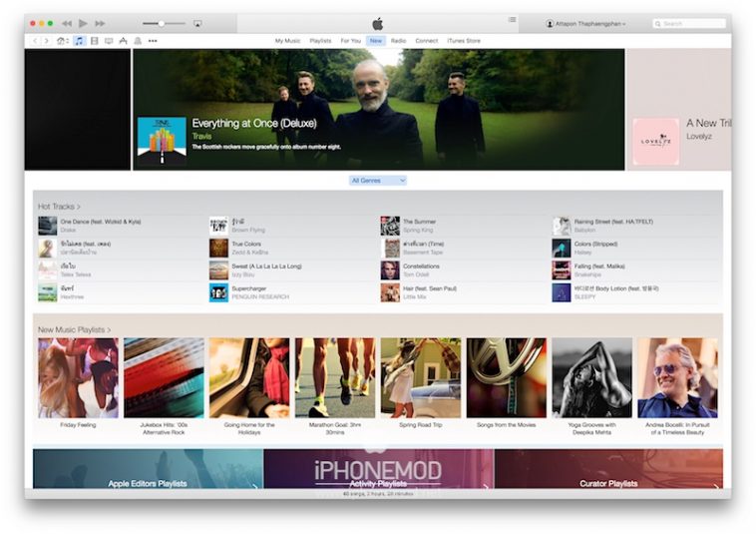This screenshot has width=756, height=534.
Task: Switch to the For You tab
Action: 350,41
